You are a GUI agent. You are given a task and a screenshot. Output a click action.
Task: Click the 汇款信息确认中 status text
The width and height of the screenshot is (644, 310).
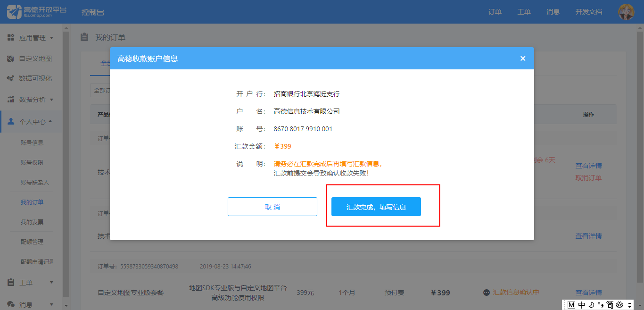(x=516, y=293)
